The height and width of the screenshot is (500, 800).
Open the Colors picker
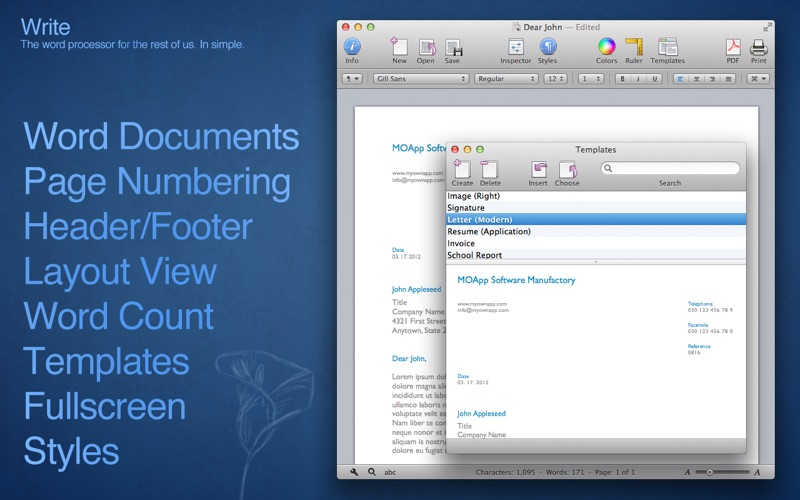606,48
